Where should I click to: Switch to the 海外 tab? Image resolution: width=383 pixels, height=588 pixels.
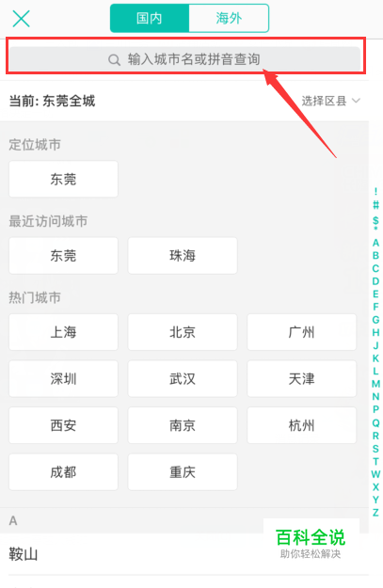229,18
